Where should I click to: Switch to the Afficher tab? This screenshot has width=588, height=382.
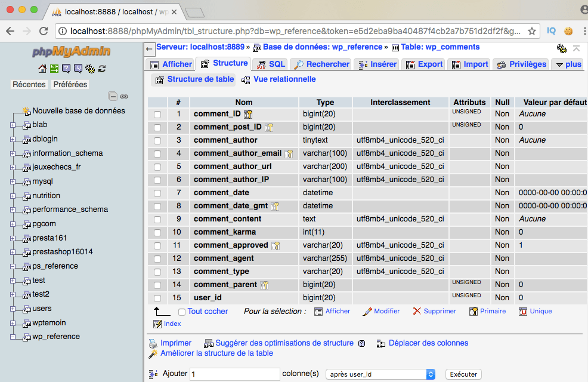pos(171,64)
